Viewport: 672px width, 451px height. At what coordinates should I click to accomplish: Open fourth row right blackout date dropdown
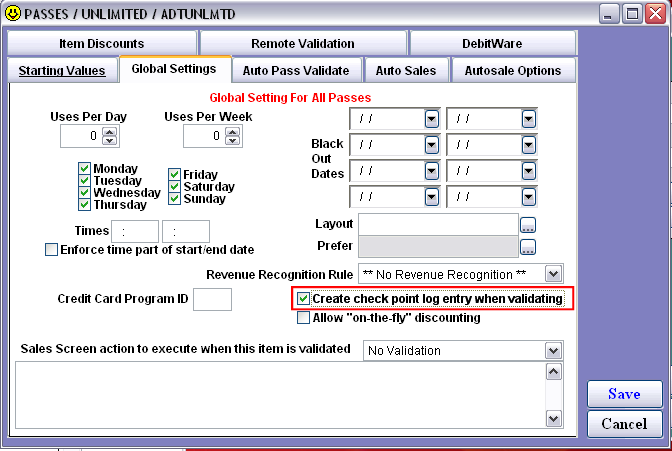[528, 197]
